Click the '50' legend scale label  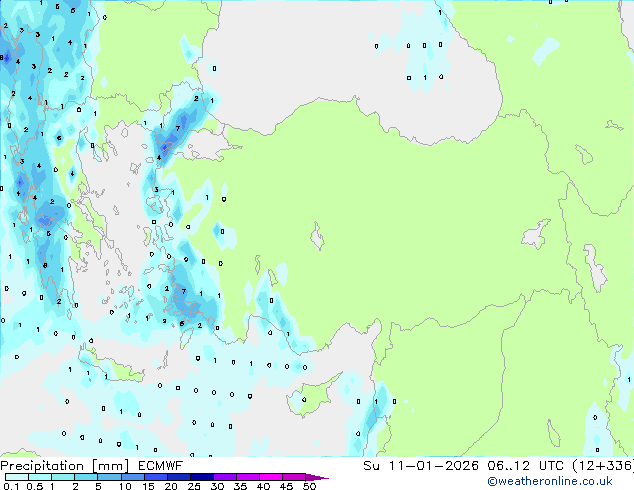tap(309, 486)
